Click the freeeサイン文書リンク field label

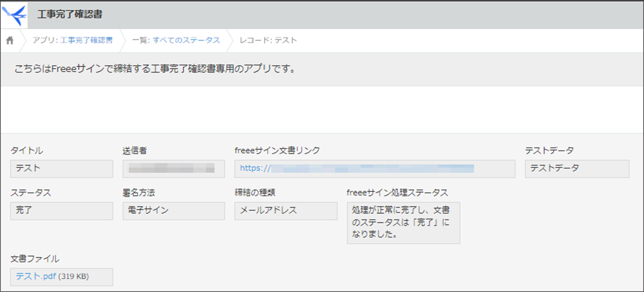277,151
